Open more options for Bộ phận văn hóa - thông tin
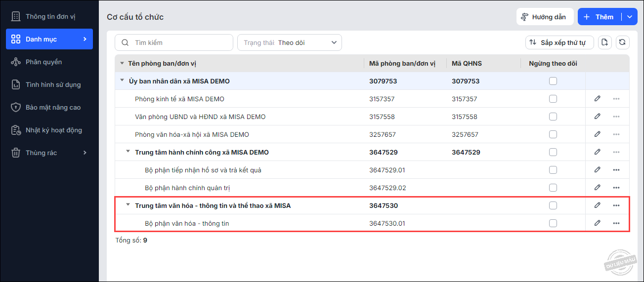This screenshot has width=644, height=282. pyautogui.click(x=616, y=223)
